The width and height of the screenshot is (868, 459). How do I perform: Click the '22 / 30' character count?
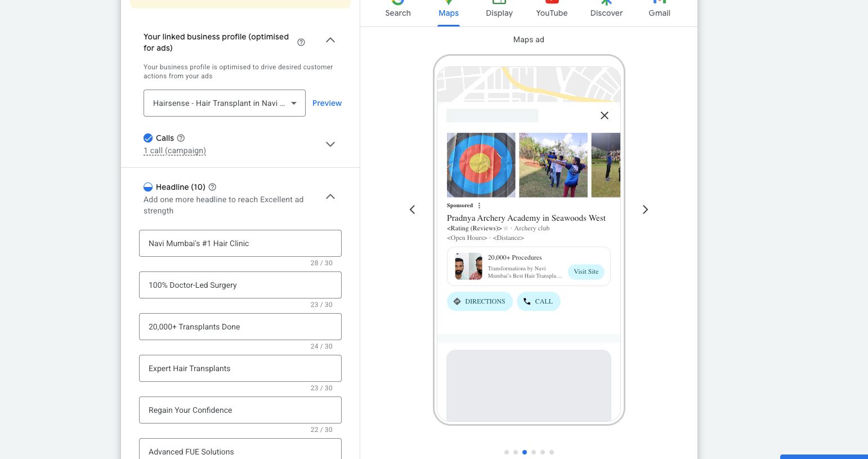[x=321, y=430]
